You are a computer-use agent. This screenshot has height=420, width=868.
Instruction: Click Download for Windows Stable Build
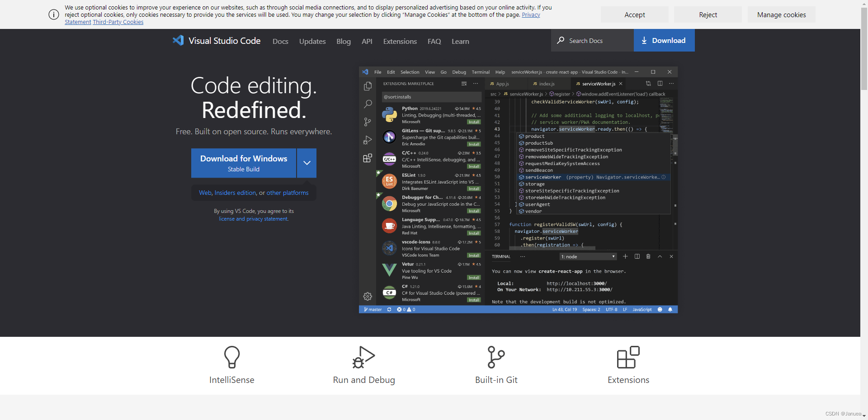[244, 163]
